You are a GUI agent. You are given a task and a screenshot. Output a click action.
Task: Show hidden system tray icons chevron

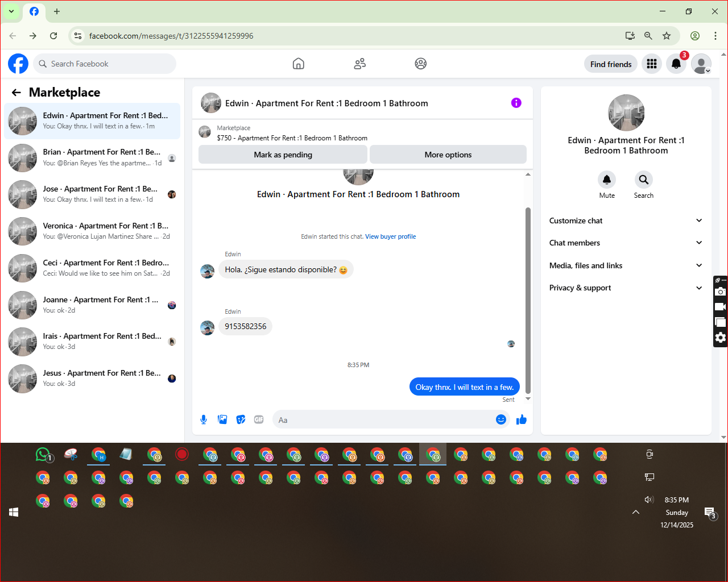click(x=636, y=512)
